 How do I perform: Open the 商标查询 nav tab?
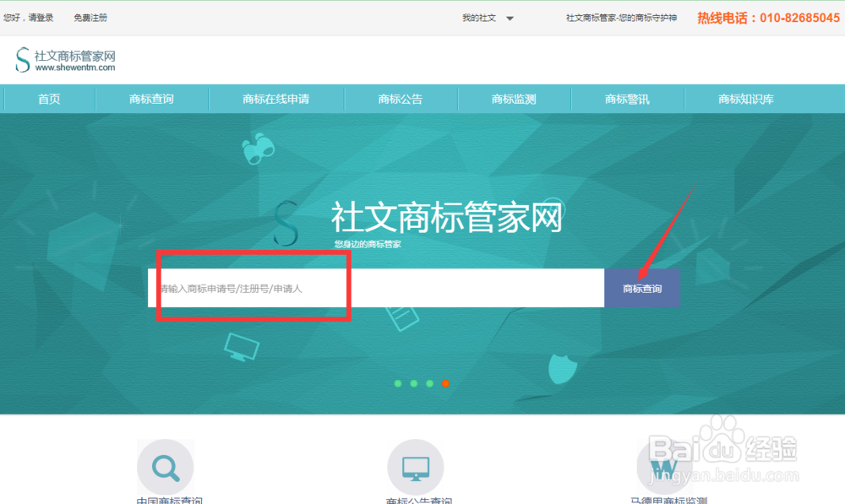pos(151,99)
